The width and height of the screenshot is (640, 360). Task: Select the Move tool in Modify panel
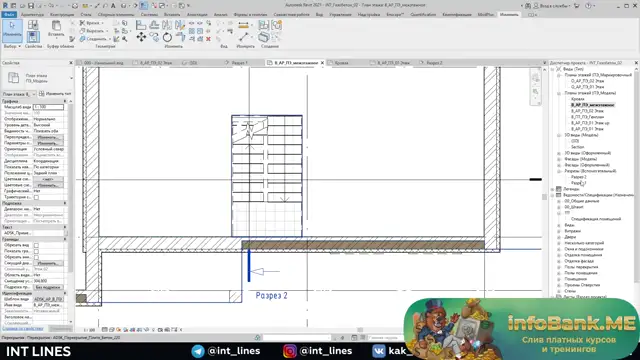coord(141,37)
